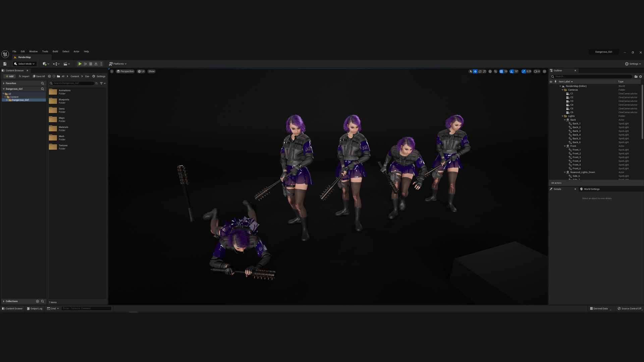Viewport: 644px width, 362px height.
Task: Select the viewport Select (cursor) tool
Action: tap(471, 71)
